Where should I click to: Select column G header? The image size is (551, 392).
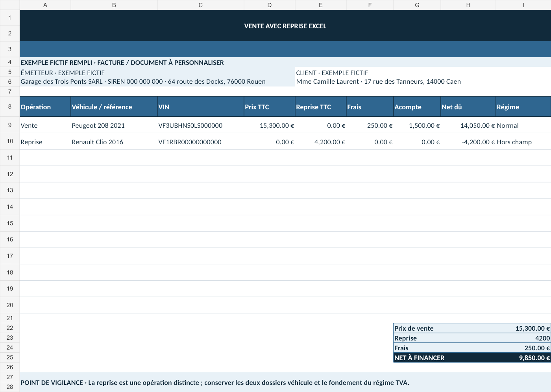click(x=417, y=5)
